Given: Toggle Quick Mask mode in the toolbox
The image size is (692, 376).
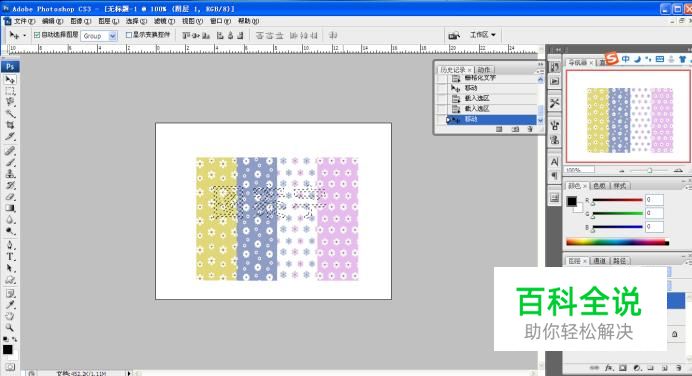Looking at the screenshot, I should click(x=10, y=367).
